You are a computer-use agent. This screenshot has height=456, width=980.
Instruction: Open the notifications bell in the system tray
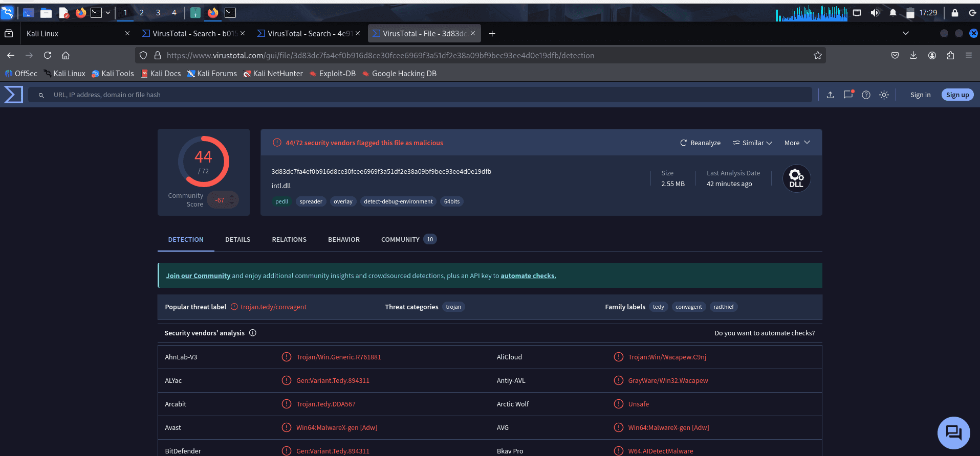(893, 13)
